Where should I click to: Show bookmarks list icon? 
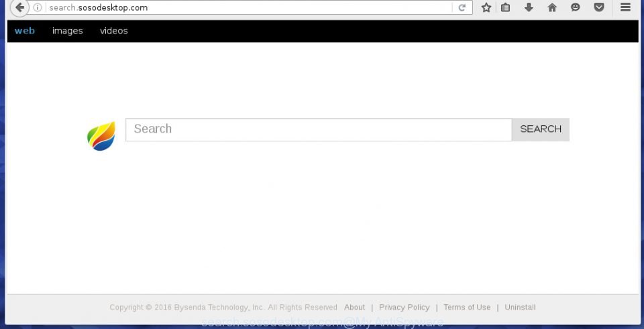click(x=506, y=7)
